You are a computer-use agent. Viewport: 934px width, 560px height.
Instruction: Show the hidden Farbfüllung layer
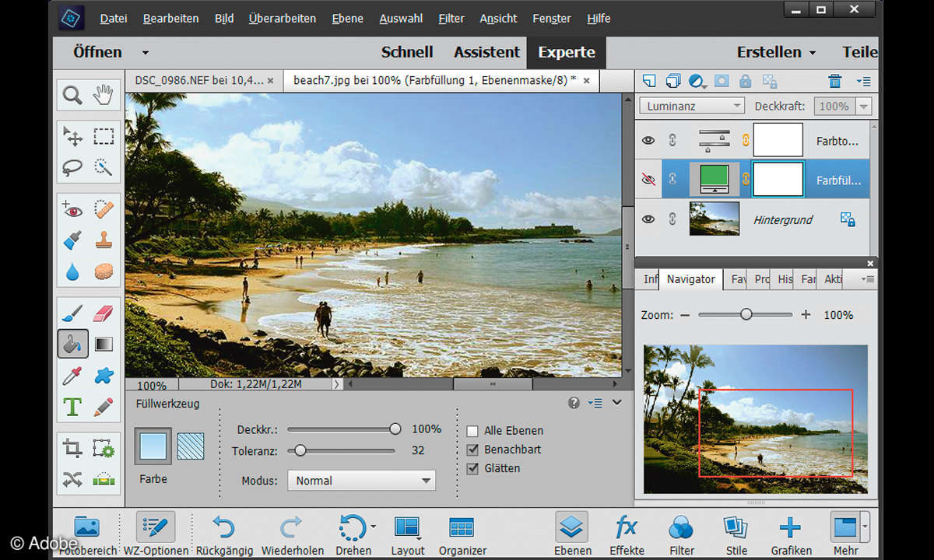(648, 179)
